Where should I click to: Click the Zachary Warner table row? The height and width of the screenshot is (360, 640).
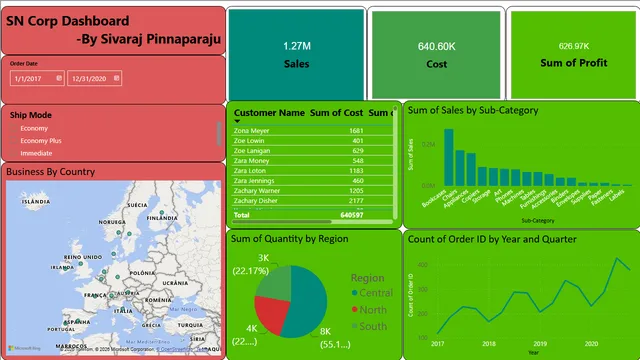click(312, 191)
